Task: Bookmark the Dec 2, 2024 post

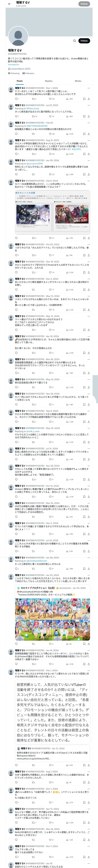Action: (84, 290)
